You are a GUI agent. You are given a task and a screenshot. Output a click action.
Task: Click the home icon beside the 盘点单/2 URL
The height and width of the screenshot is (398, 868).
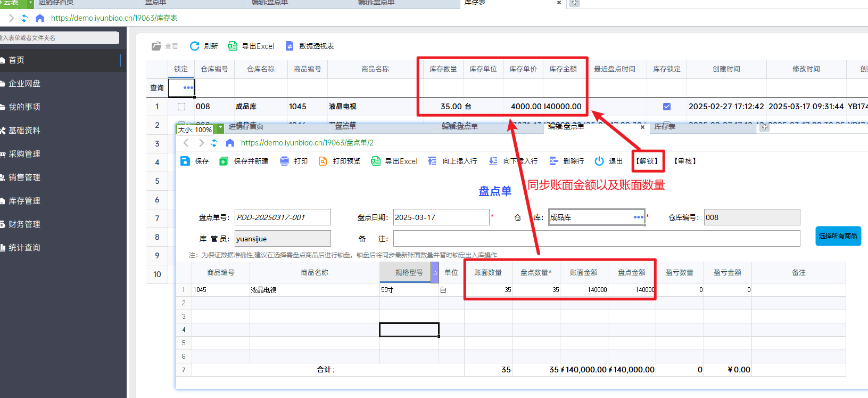pyautogui.click(x=230, y=143)
